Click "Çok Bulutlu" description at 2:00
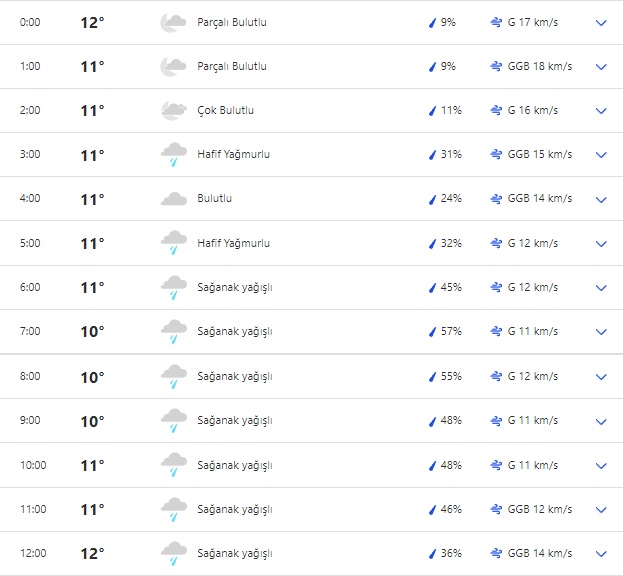The width and height of the screenshot is (623, 576). (x=225, y=110)
